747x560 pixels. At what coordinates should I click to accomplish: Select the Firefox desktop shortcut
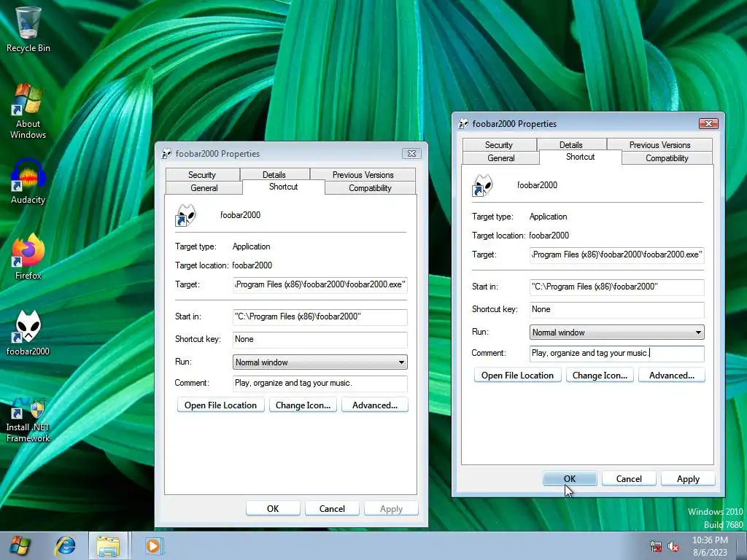pos(28,257)
